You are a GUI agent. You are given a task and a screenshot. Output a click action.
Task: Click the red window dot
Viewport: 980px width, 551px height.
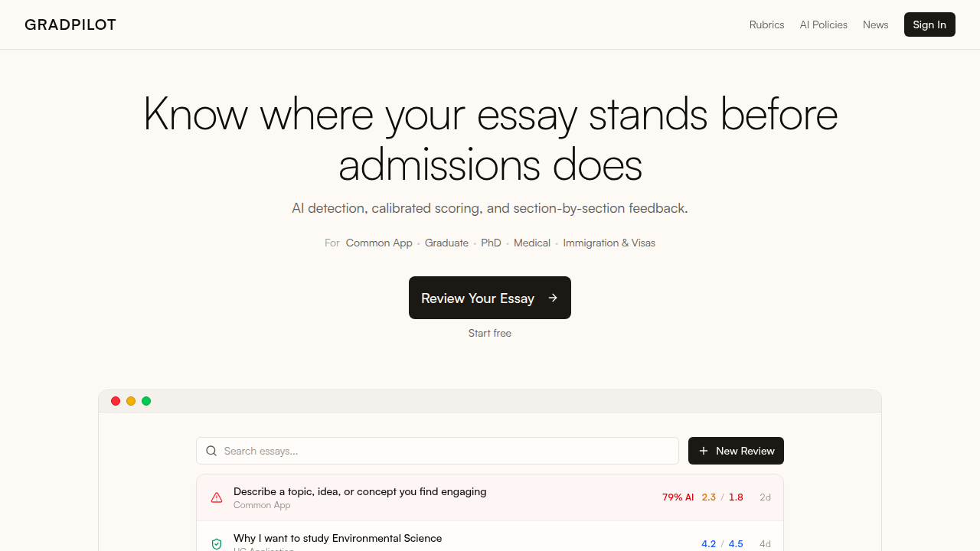pos(116,401)
